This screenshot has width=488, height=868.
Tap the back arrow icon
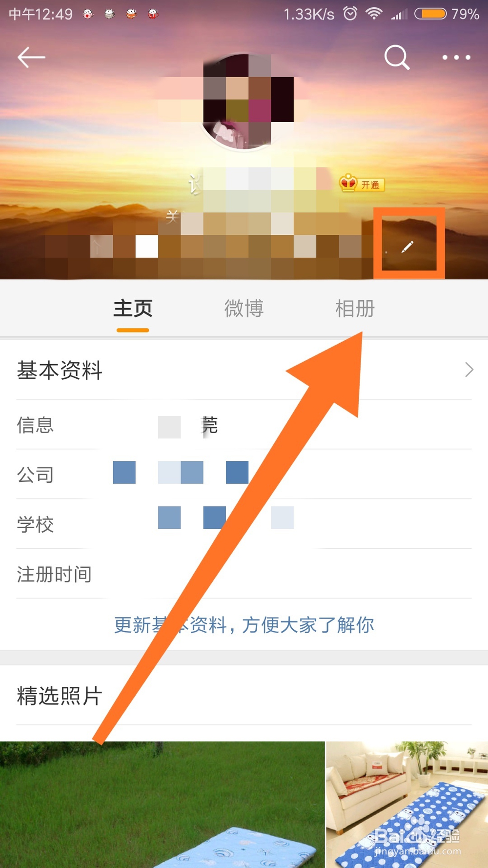pyautogui.click(x=31, y=58)
